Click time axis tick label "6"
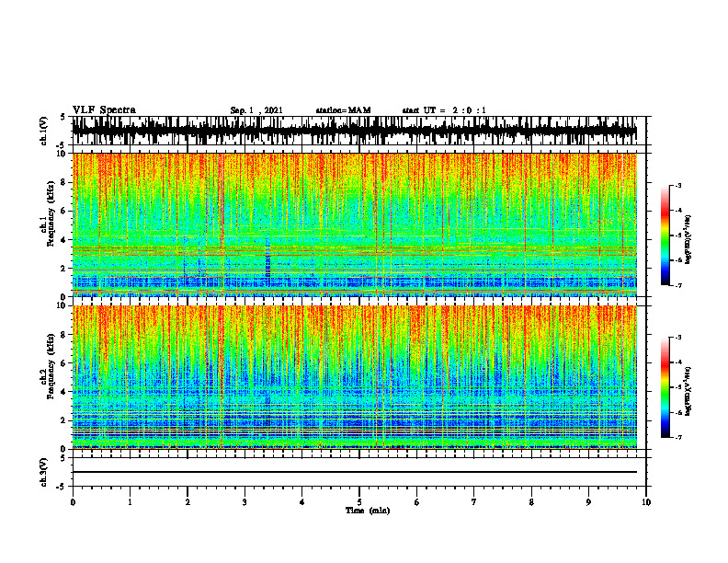 (416, 502)
